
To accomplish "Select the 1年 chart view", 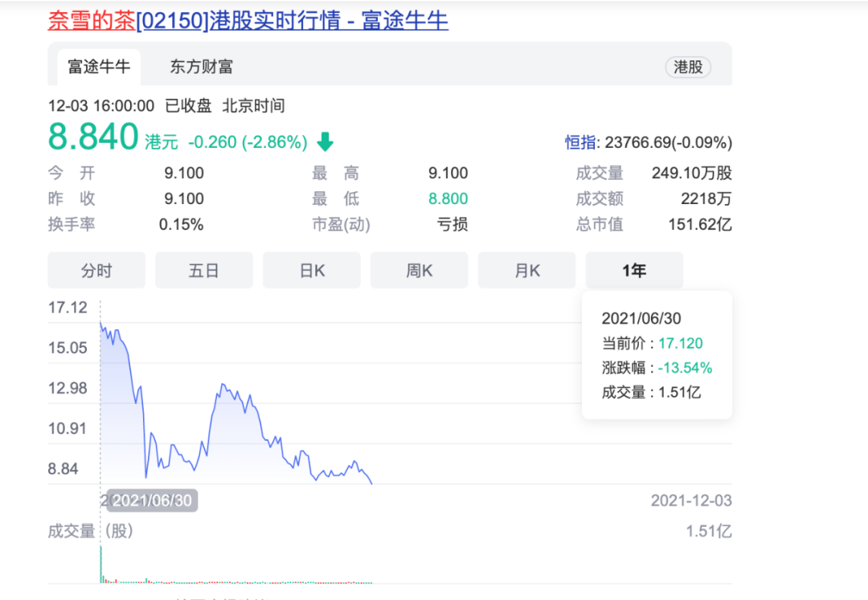I will tap(634, 271).
